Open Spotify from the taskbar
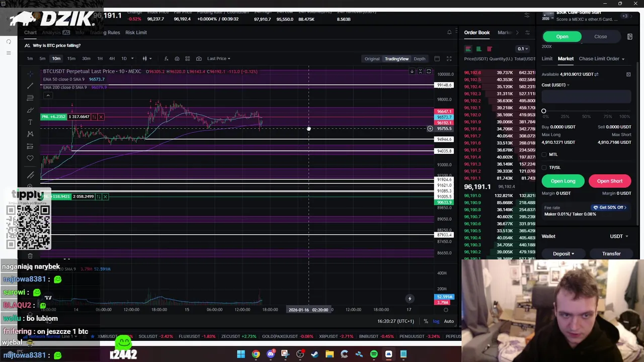This screenshot has height=362, width=644. [374, 354]
